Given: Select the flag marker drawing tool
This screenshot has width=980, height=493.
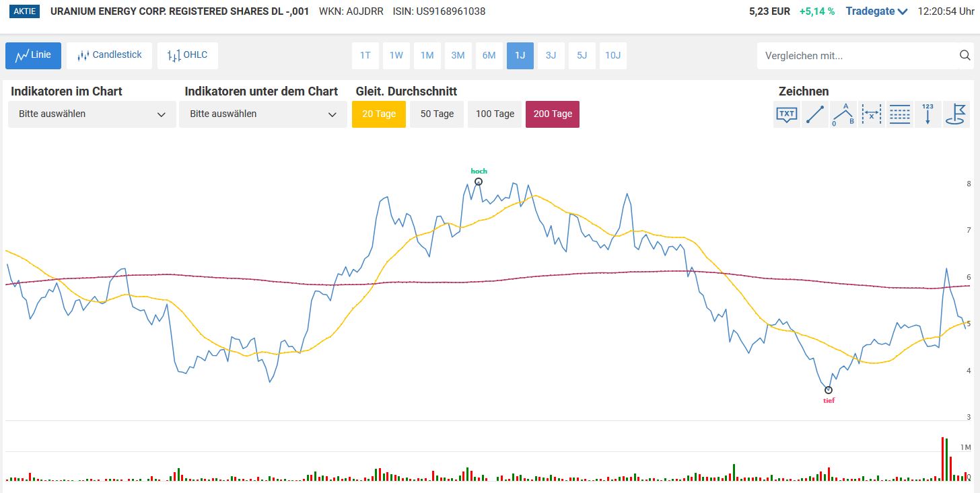Looking at the screenshot, I should [956, 114].
